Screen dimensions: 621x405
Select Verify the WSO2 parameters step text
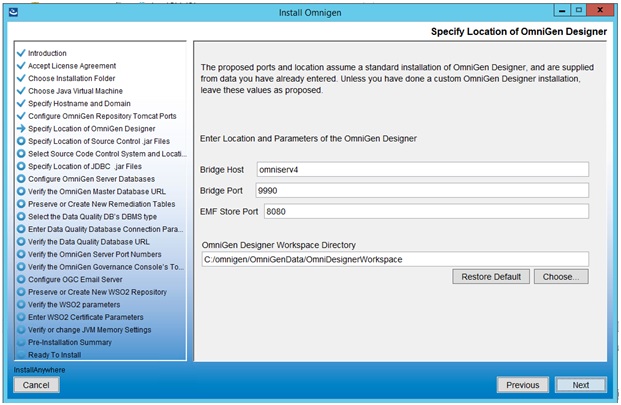(74, 305)
